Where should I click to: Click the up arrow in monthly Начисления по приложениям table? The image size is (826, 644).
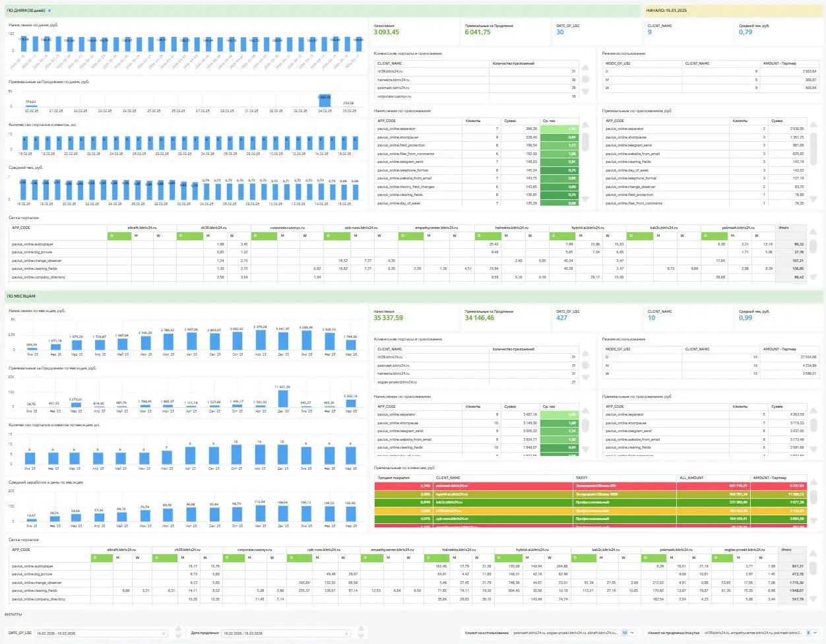[585, 410]
